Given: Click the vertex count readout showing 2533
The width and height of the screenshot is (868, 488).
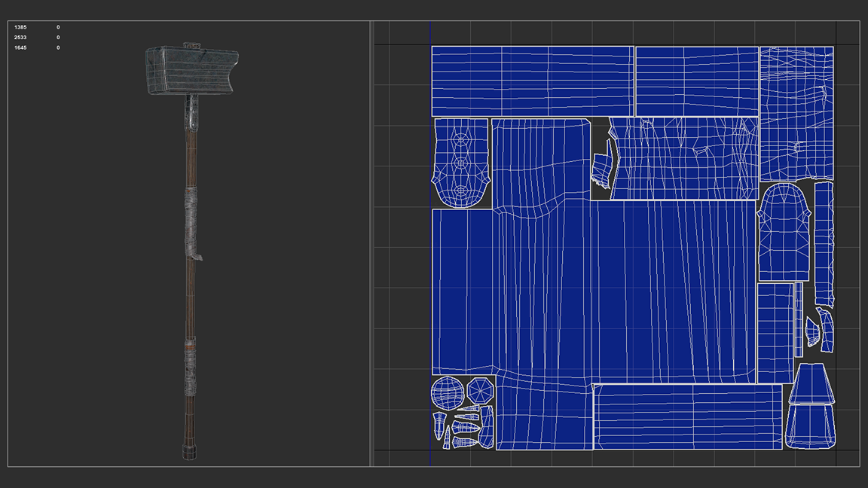Looking at the screenshot, I should [20, 36].
